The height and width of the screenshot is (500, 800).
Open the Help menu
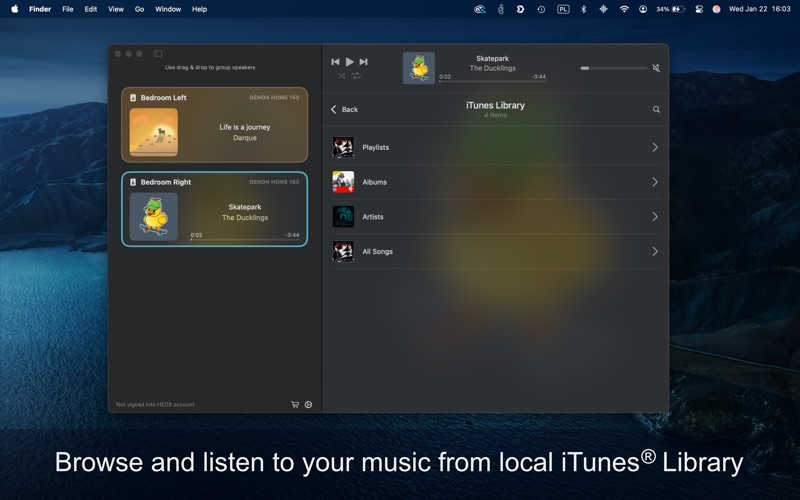[199, 9]
